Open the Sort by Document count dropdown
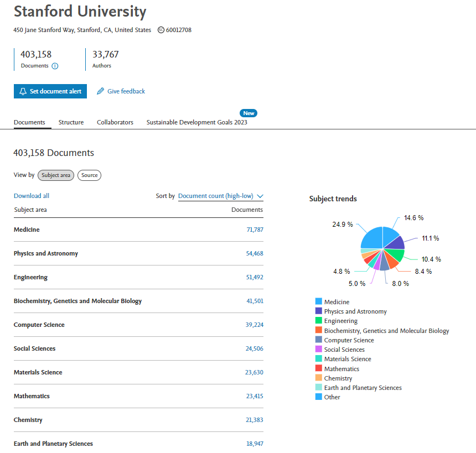Screen dimensions: 476x453 [x=221, y=196]
